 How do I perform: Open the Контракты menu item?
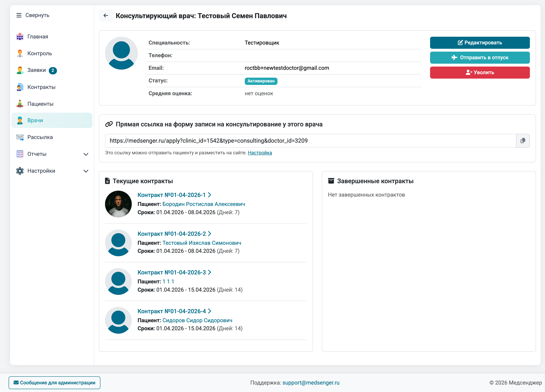pos(52,87)
